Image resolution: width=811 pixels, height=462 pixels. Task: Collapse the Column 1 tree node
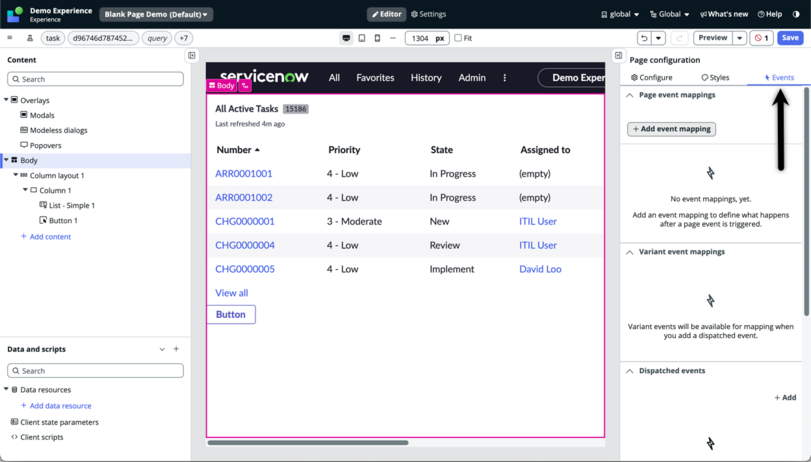[25, 190]
